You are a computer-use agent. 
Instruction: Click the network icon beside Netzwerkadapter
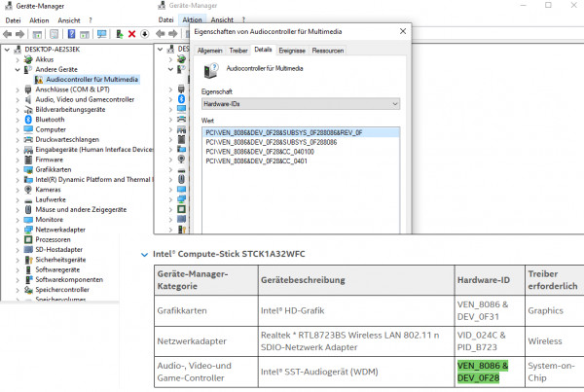[x=28, y=230]
